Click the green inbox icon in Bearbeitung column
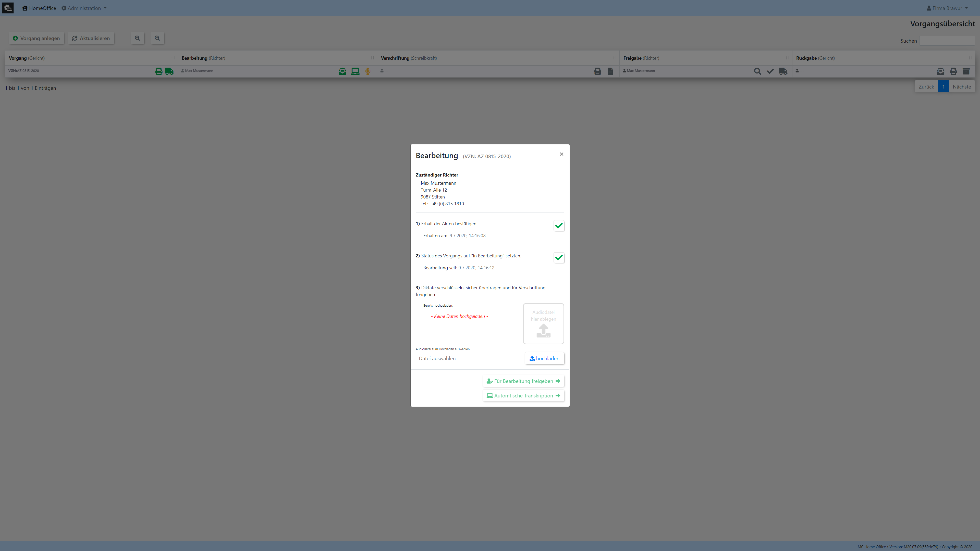 [342, 71]
